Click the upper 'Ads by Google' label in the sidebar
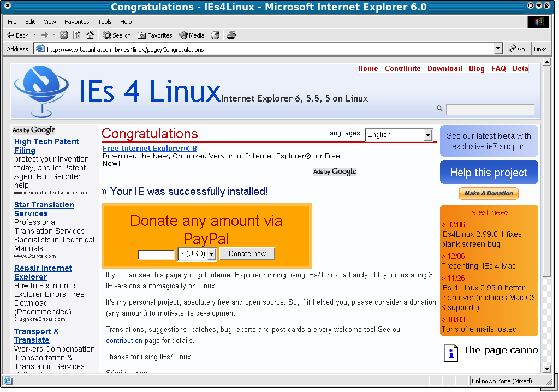 tap(34, 130)
